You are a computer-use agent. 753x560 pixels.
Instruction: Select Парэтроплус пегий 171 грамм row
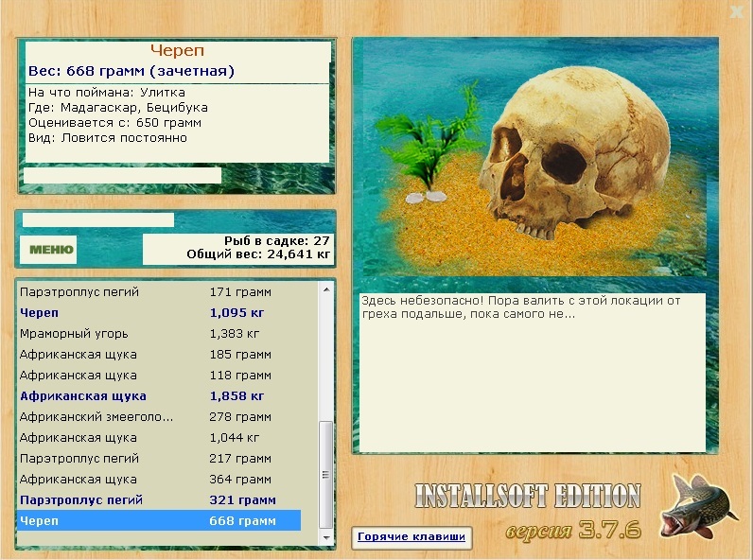pyautogui.click(x=159, y=291)
